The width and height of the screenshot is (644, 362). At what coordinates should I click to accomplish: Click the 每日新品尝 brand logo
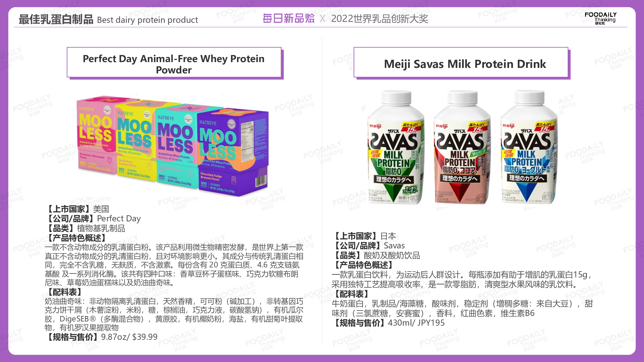[289, 19]
